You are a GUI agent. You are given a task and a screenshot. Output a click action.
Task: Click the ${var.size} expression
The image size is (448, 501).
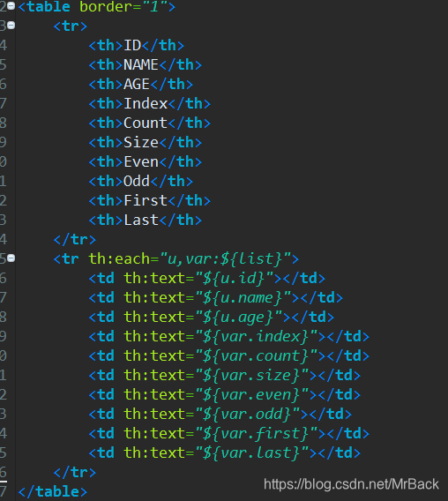point(251,376)
